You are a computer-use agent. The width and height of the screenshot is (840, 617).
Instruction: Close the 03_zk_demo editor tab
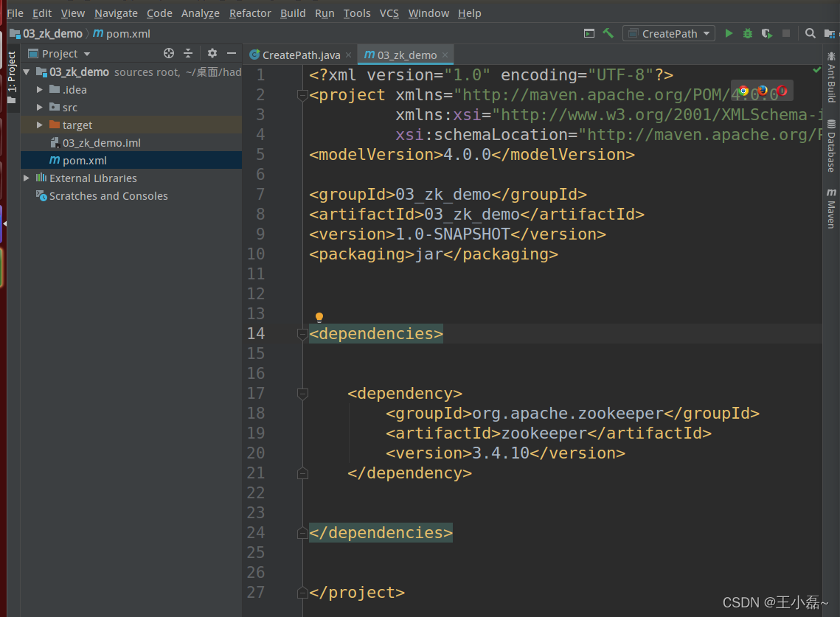point(445,55)
